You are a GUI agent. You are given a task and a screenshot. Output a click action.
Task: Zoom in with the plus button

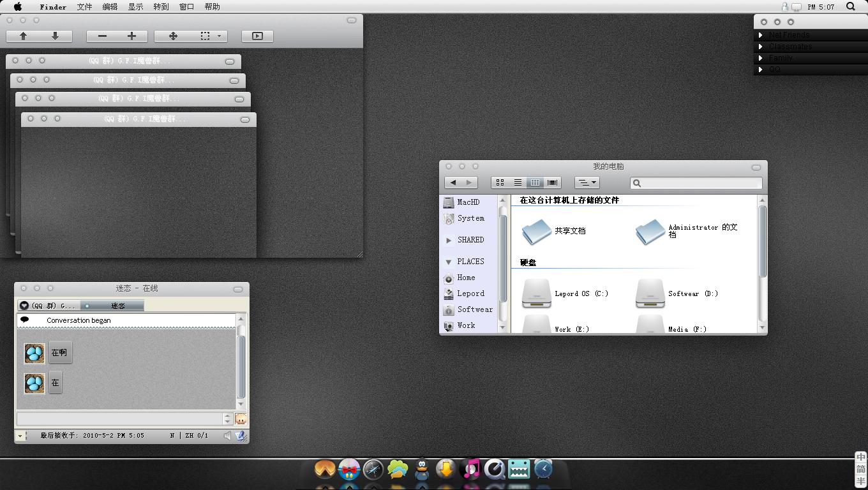[132, 36]
